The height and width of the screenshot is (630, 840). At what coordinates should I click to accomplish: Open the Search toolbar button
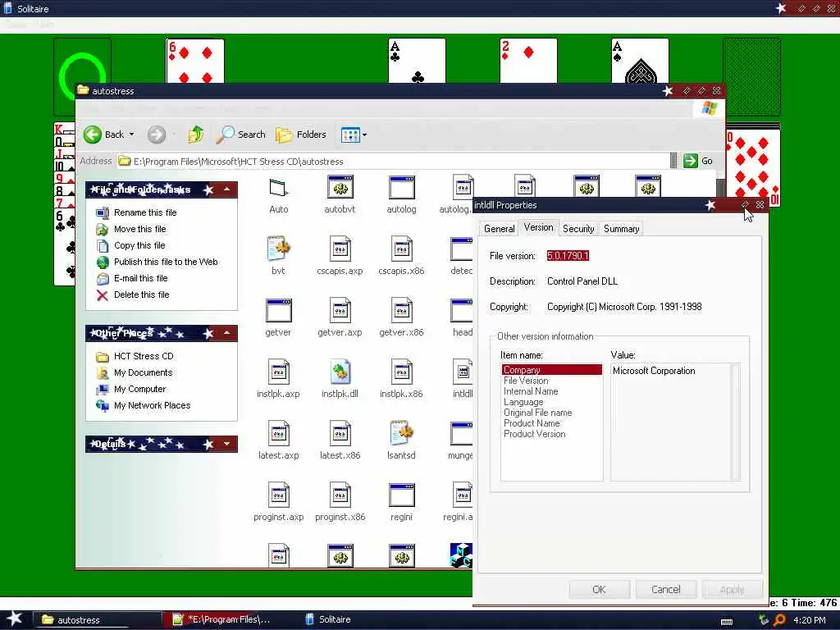[241, 135]
